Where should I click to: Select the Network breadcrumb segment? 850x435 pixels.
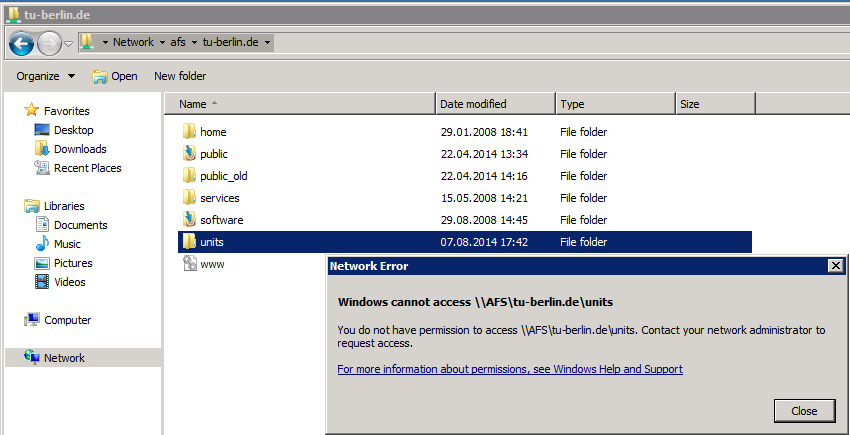pyautogui.click(x=133, y=42)
